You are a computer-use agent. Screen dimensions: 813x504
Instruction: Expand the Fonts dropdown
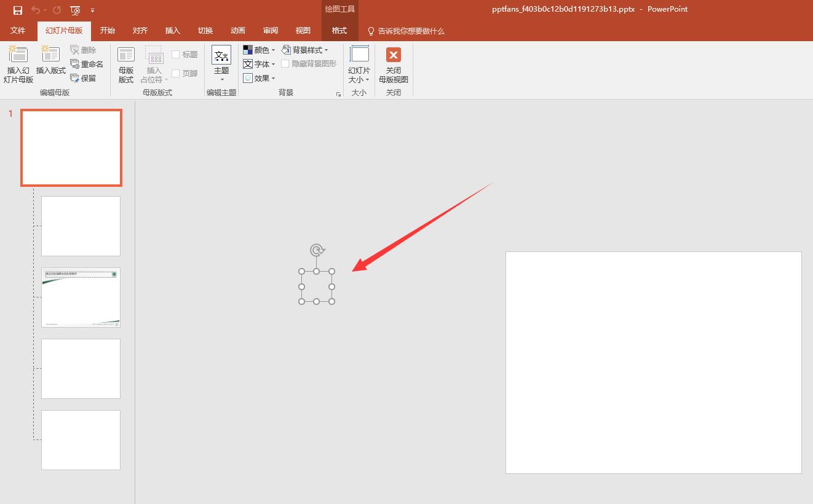(259, 64)
